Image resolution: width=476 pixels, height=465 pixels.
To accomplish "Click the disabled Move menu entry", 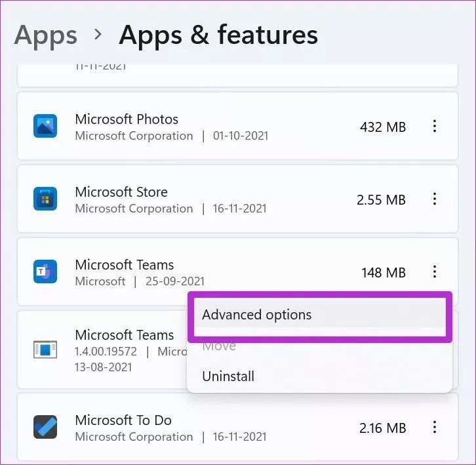I will coord(219,346).
